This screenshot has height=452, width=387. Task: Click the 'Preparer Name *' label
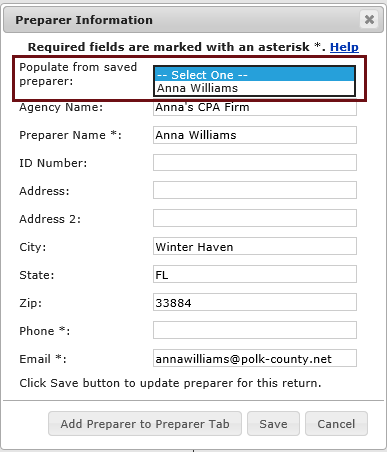click(x=70, y=135)
